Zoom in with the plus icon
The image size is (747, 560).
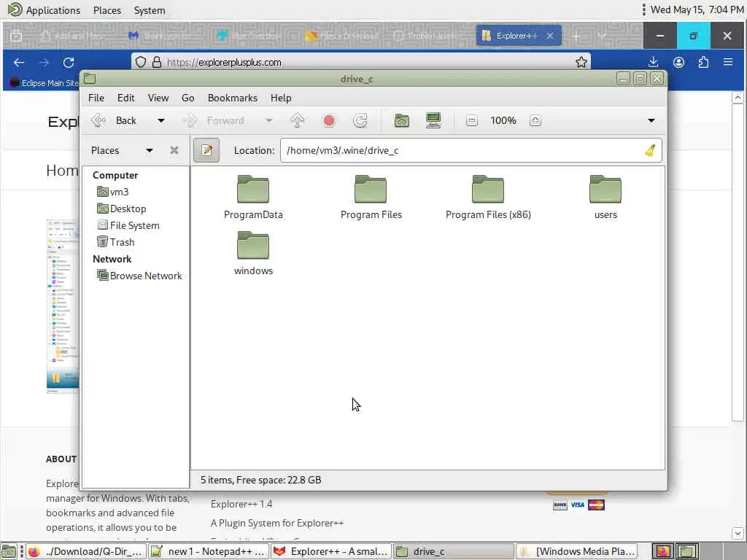(x=535, y=120)
